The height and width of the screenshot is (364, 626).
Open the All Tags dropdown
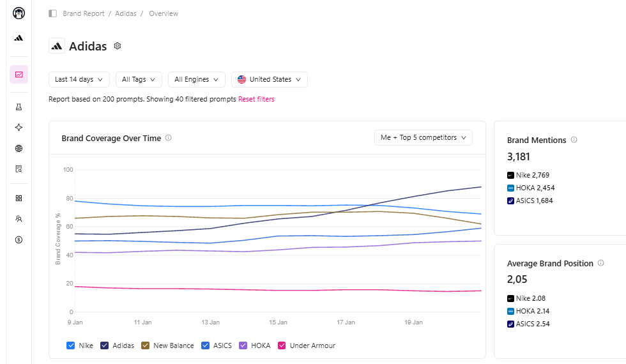pyautogui.click(x=139, y=79)
